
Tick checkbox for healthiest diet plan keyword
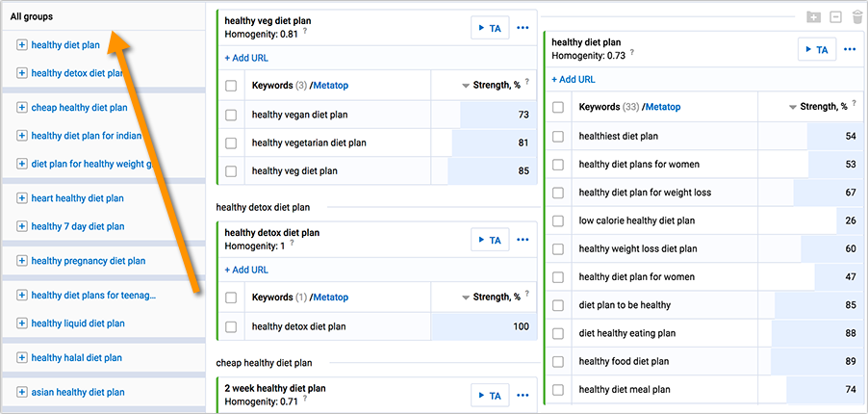coord(558,137)
